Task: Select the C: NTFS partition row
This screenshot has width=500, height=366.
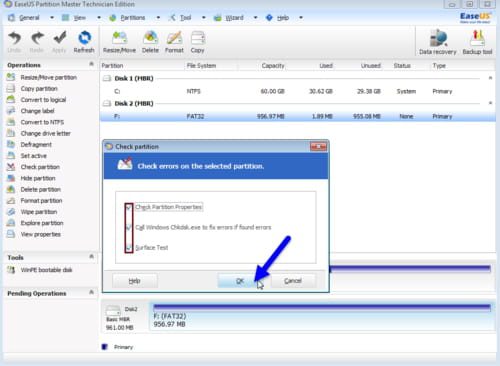Action: (297, 91)
